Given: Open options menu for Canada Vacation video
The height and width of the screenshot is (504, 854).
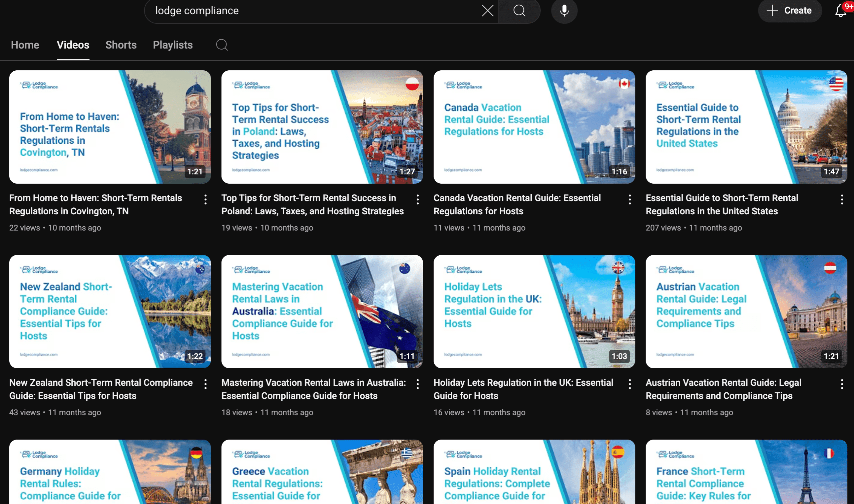Looking at the screenshot, I should tap(629, 199).
